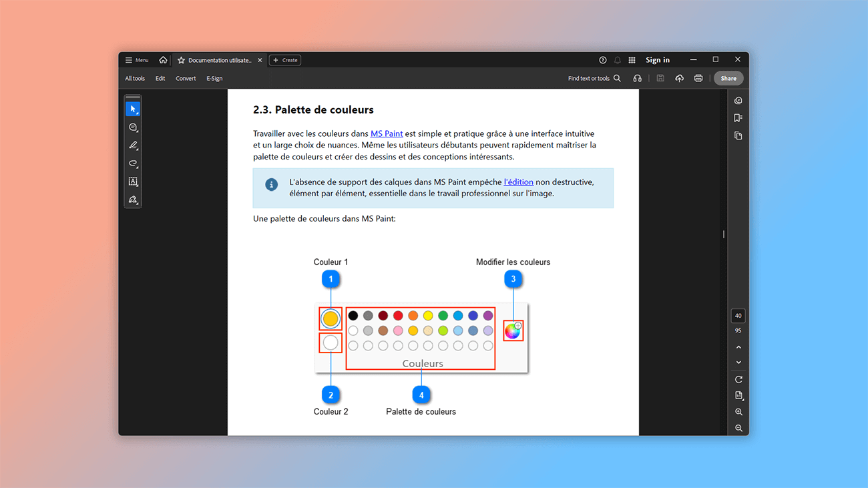The width and height of the screenshot is (868, 488).
Task: Open the Fill and Sign tool
Action: tap(133, 200)
